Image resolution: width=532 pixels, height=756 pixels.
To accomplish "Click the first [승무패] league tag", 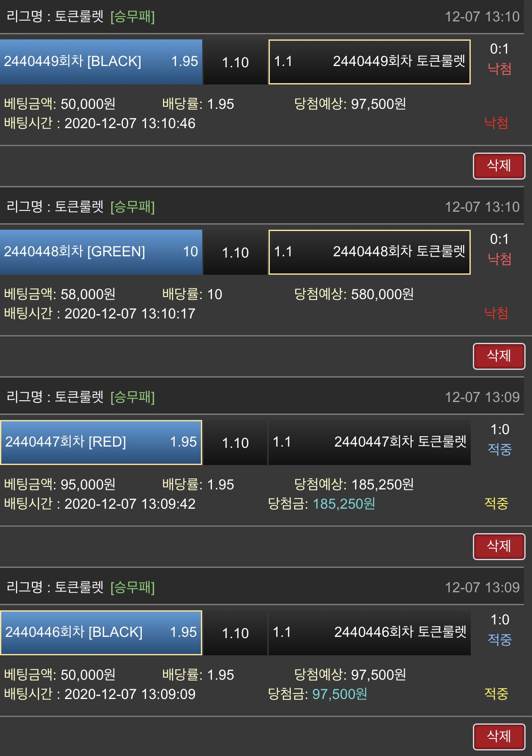I will pyautogui.click(x=132, y=17).
